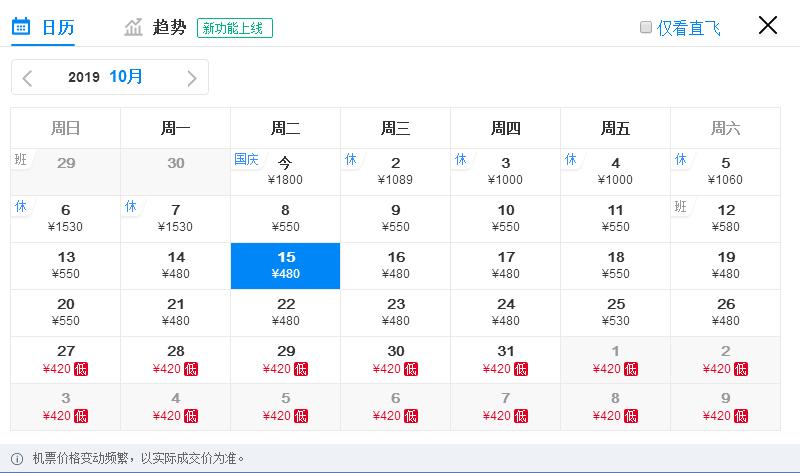The height and width of the screenshot is (473, 800).
Task: Choose October 4 at ¥1000
Action: point(615,172)
